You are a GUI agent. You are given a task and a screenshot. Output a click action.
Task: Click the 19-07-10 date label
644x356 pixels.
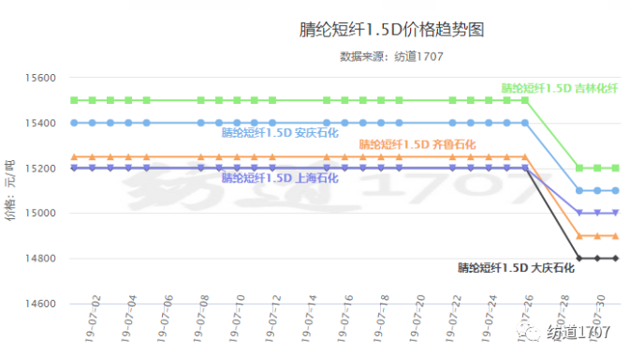(x=237, y=319)
